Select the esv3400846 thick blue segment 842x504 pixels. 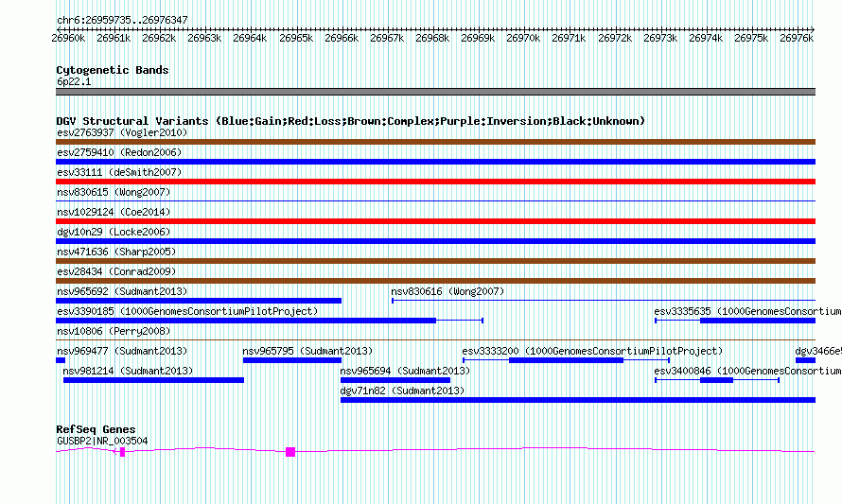click(x=716, y=380)
